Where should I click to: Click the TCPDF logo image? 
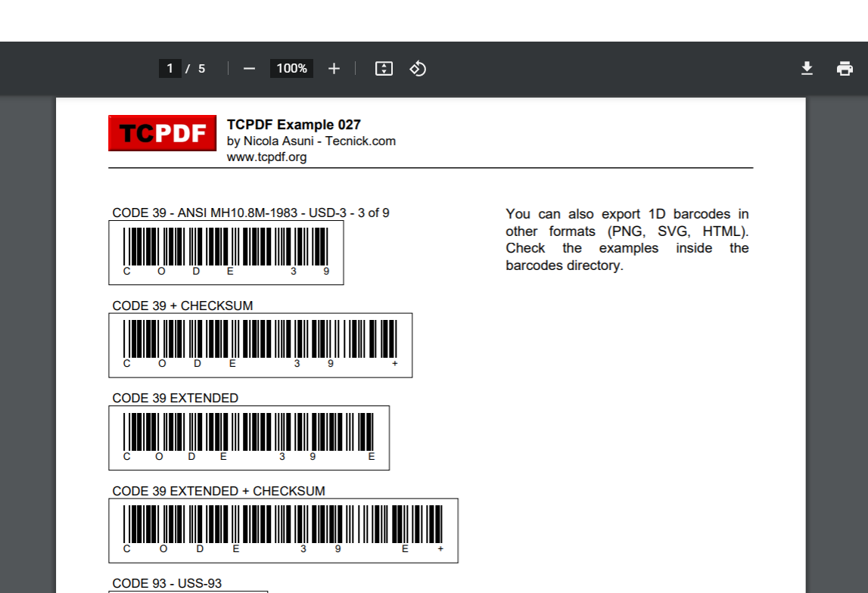[162, 133]
